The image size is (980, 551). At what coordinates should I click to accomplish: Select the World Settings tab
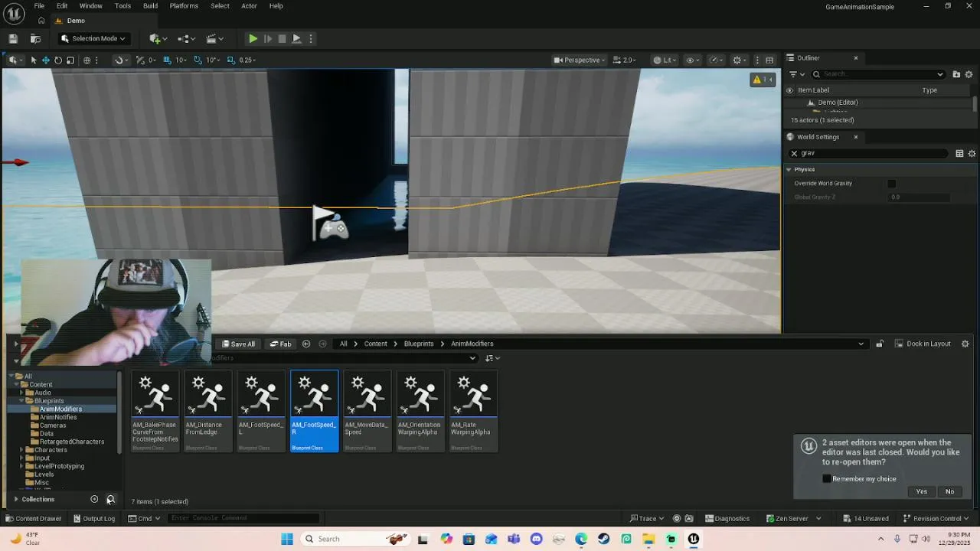(x=818, y=137)
